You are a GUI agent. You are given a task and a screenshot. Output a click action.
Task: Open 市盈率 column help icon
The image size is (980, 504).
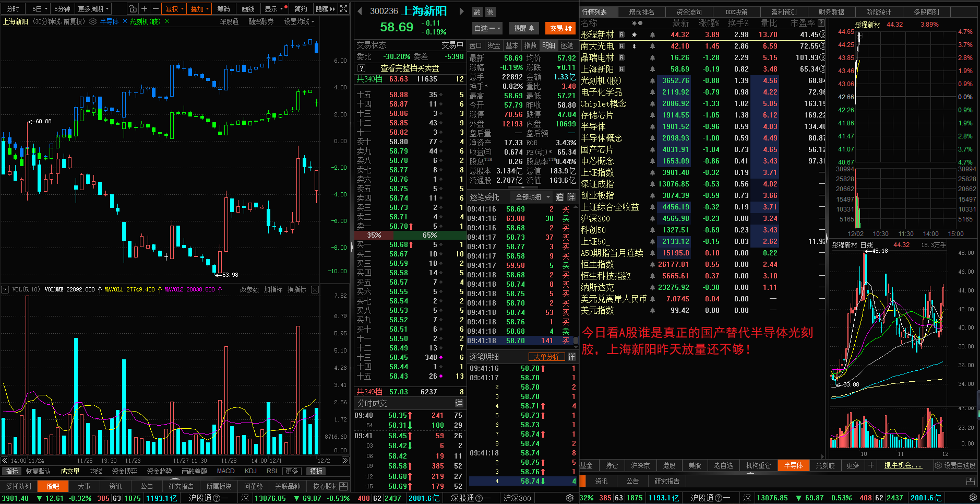(x=821, y=24)
